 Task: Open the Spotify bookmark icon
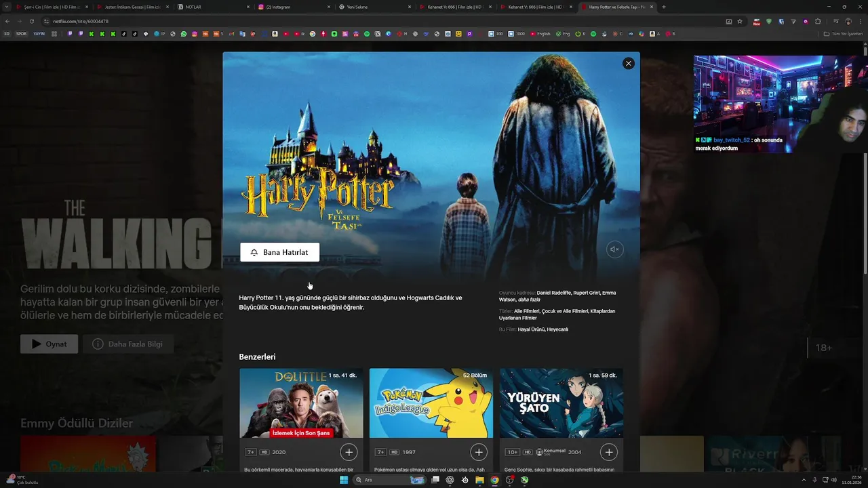[x=367, y=33]
